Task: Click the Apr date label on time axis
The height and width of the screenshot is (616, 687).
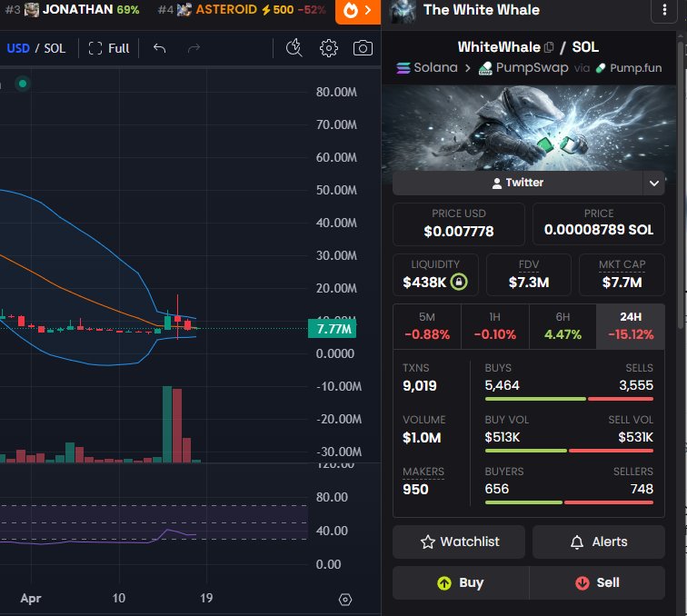Action: click(31, 599)
